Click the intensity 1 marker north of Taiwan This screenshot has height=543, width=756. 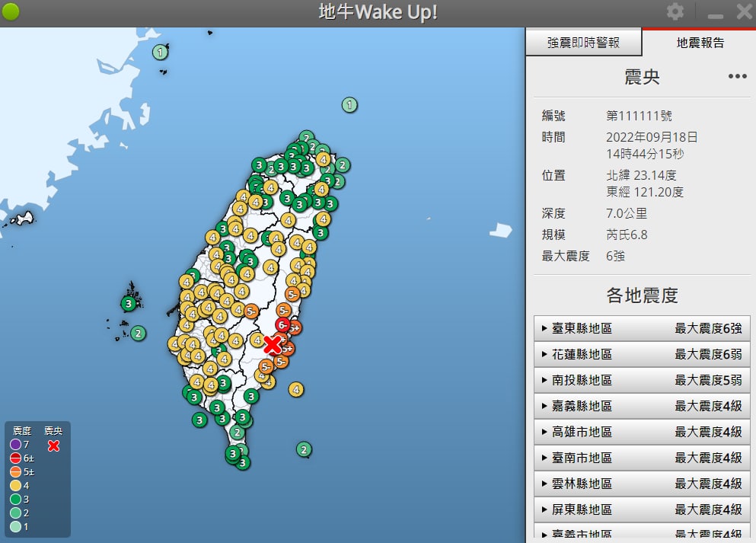point(349,104)
